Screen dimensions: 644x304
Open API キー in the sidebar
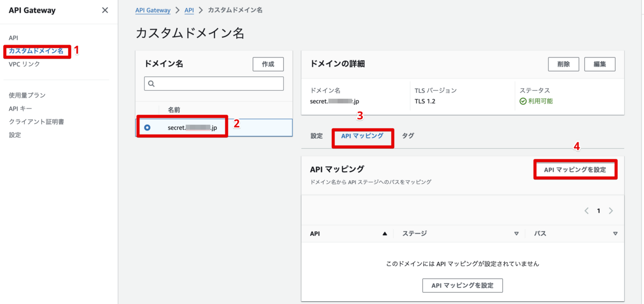pyautogui.click(x=20, y=108)
